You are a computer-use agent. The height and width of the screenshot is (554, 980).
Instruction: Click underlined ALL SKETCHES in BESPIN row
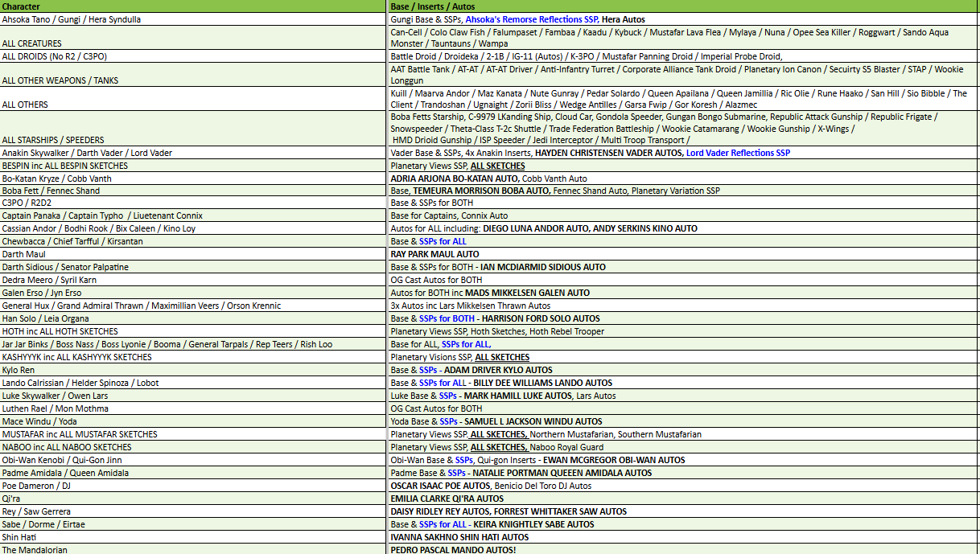tap(500, 166)
